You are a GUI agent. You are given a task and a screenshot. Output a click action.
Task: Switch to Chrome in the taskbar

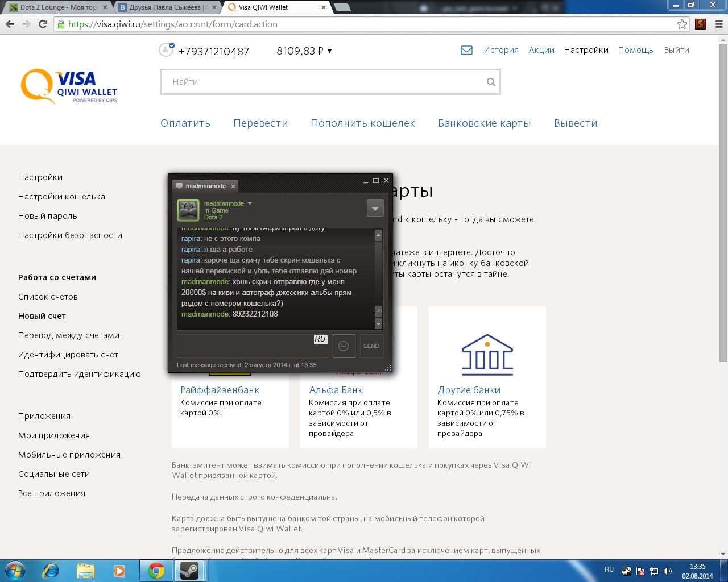click(x=156, y=571)
